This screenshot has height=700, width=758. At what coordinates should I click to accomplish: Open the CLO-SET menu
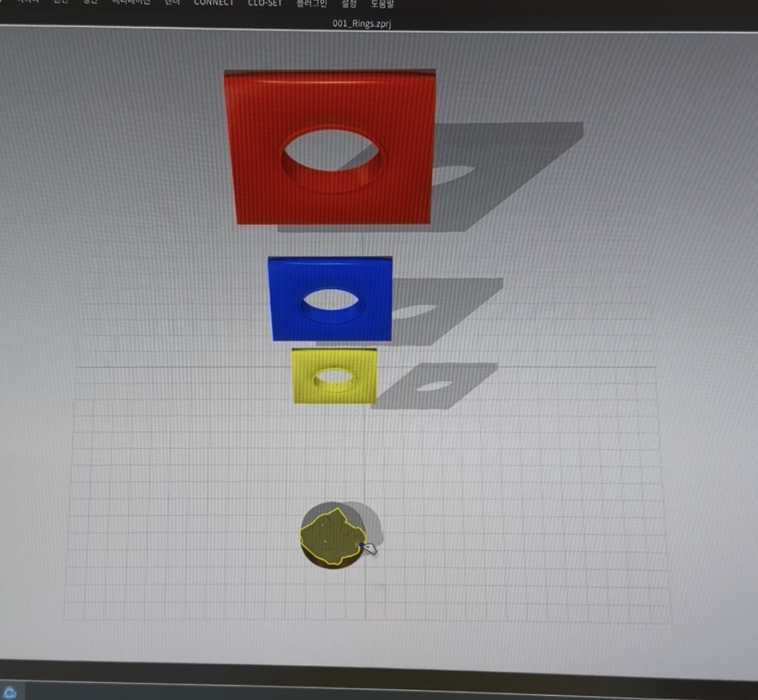pyautogui.click(x=265, y=3)
